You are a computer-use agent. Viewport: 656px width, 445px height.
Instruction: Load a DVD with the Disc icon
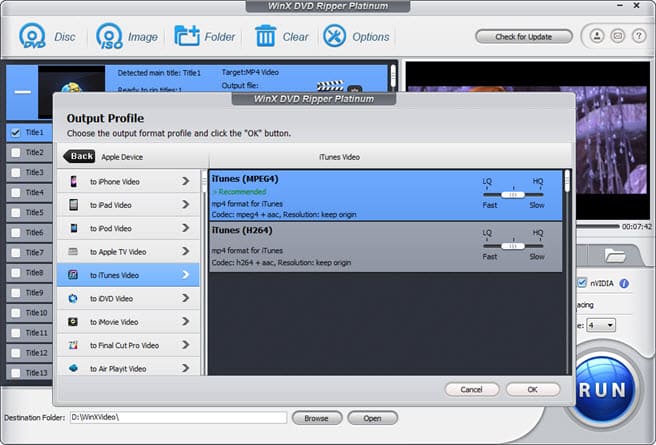coord(33,36)
